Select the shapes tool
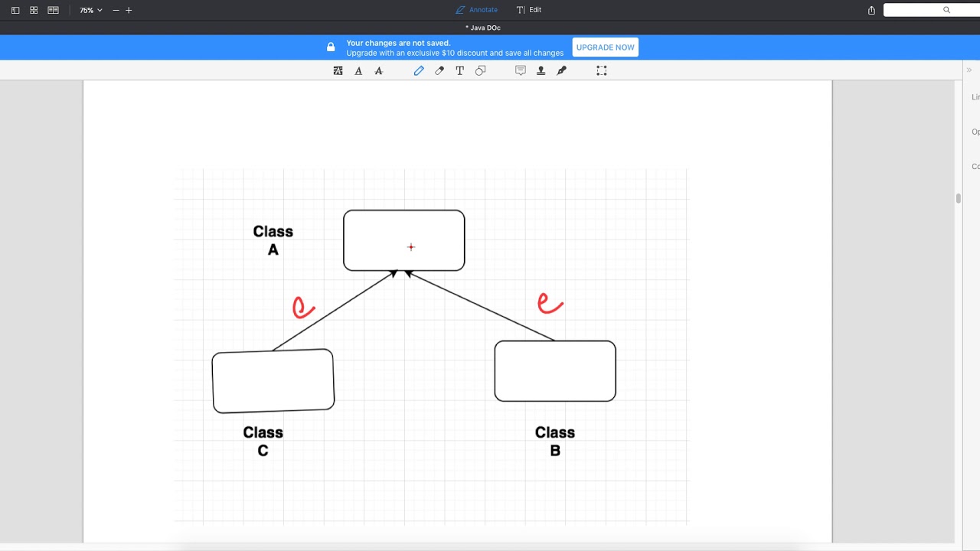980x551 pixels. pos(480,70)
